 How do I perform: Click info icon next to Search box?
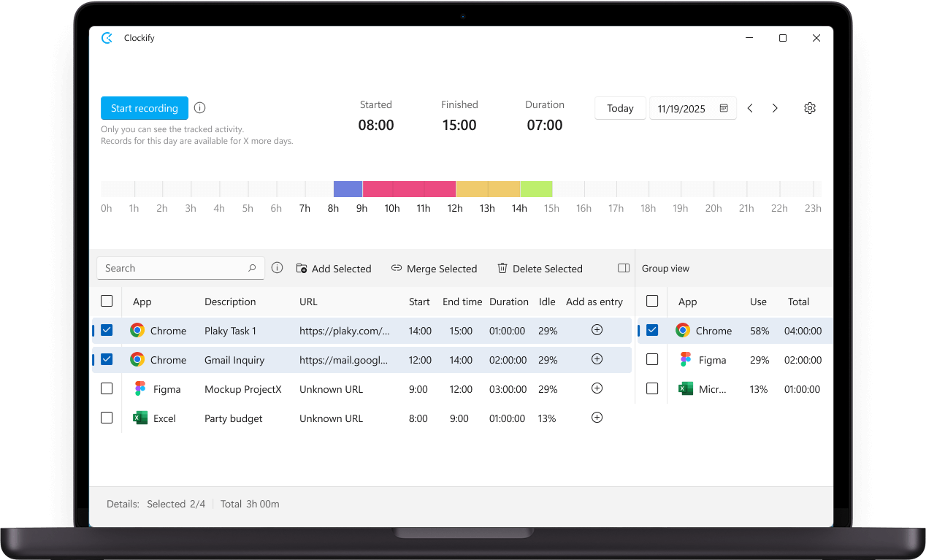point(278,268)
